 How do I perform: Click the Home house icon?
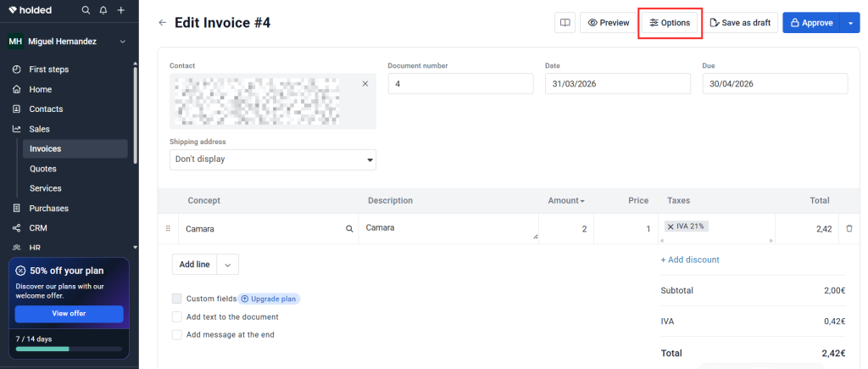tap(17, 89)
